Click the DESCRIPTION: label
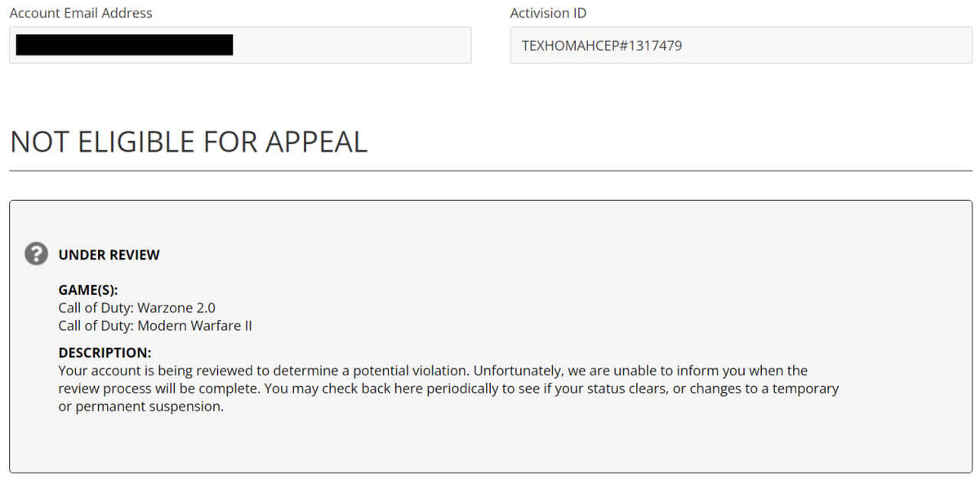Screen dimensions: 980x480 point(105,353)
